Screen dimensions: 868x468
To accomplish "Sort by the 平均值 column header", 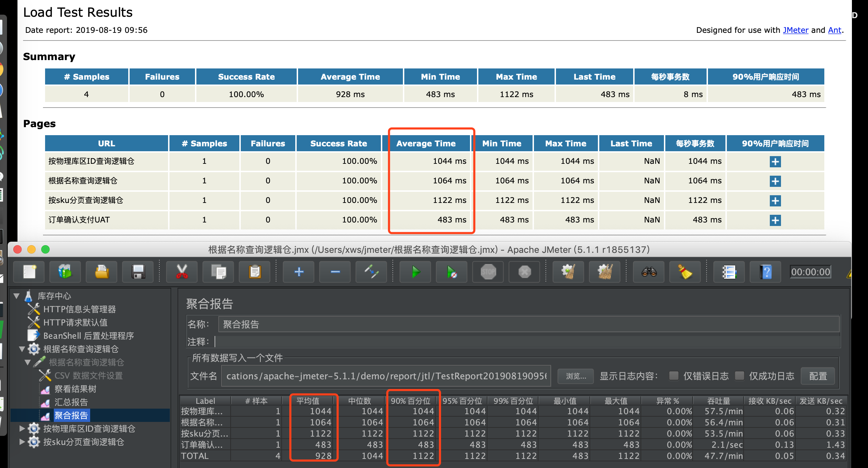I will point(308,401).
